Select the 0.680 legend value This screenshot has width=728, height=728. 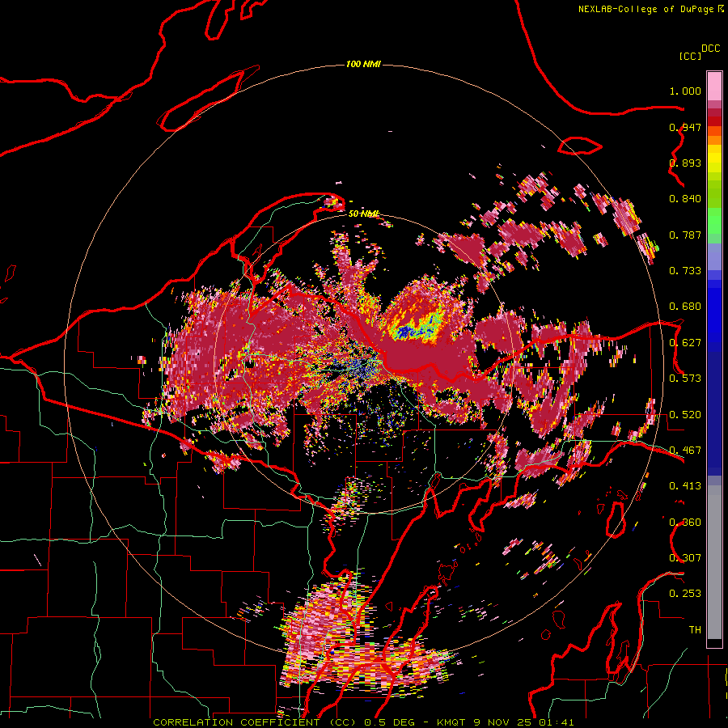click(x=685, y=307)
